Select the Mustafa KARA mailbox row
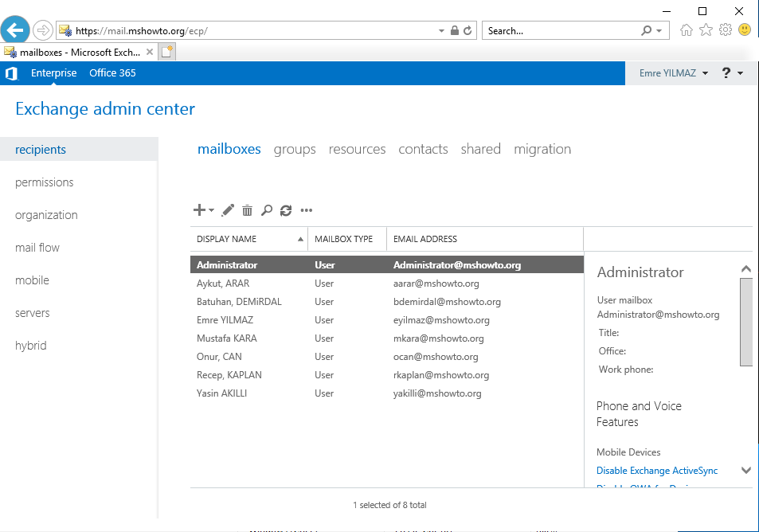The width and height of the screenshot is (759, 532). pos(387,338)
